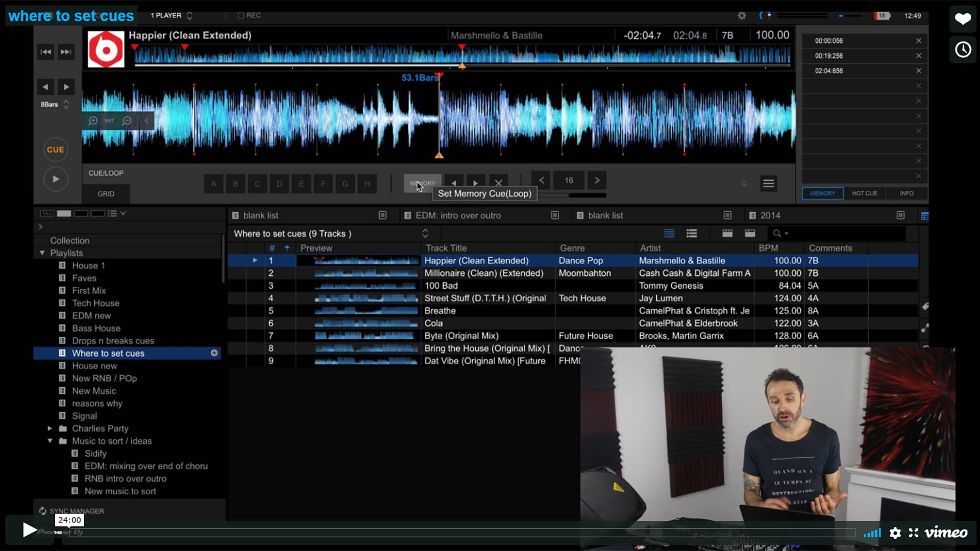Viewport: 980px width, 551px height.
Task: Search backward with the left arrow button
Action: [45, 87]
